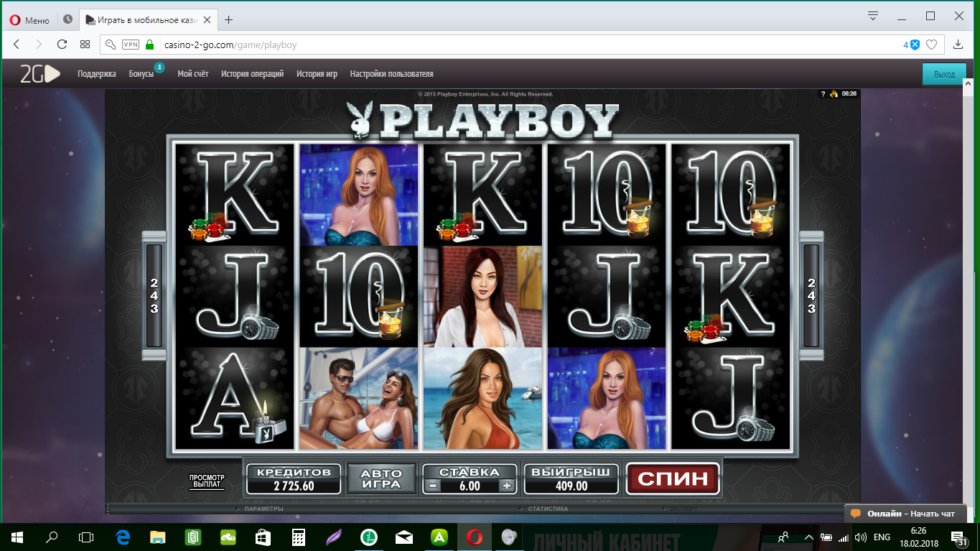Click the left 243 ways indicator
This screenshot has width=980, height=551.
point(154,295)
